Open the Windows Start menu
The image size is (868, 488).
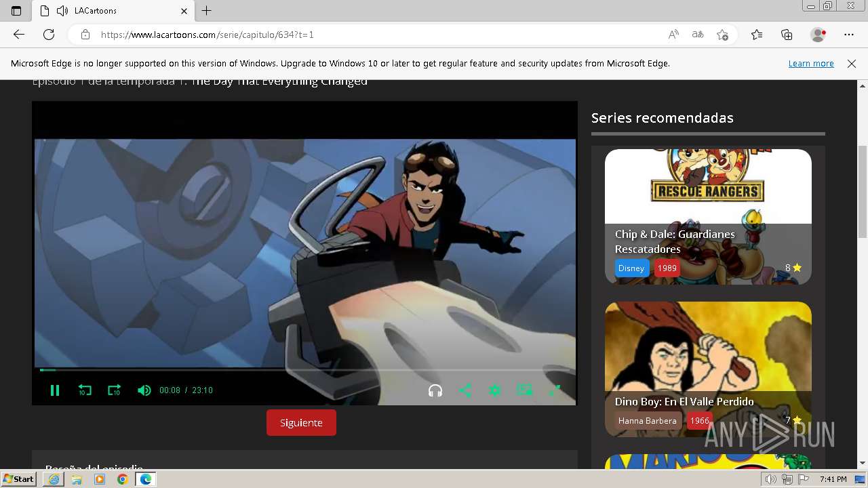click(18, 479)
